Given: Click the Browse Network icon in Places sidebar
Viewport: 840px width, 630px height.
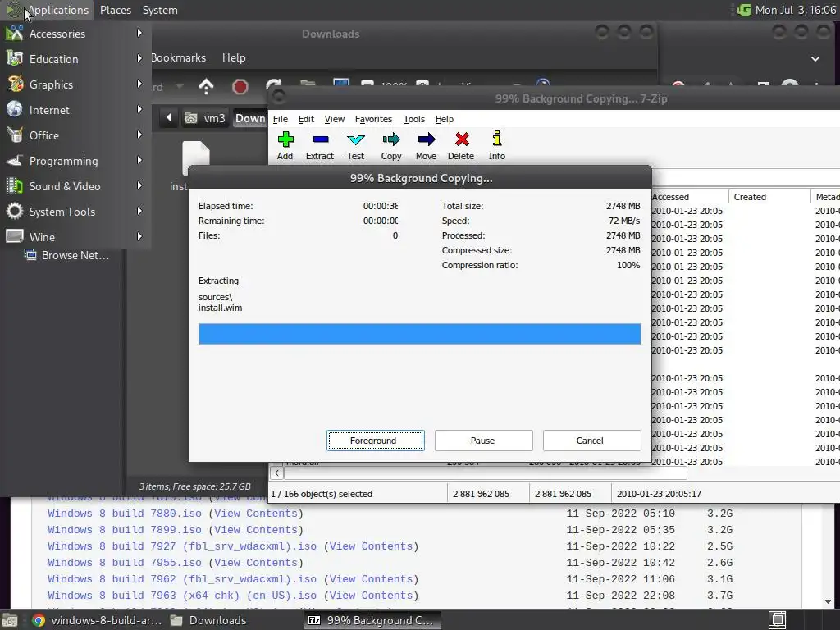Looking at the screenshot, I should 30,255.
